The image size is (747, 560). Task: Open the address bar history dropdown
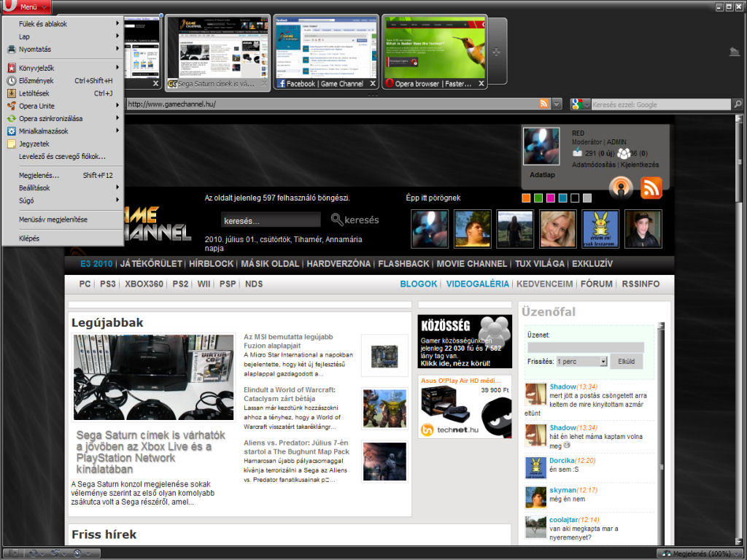(557, 104)
